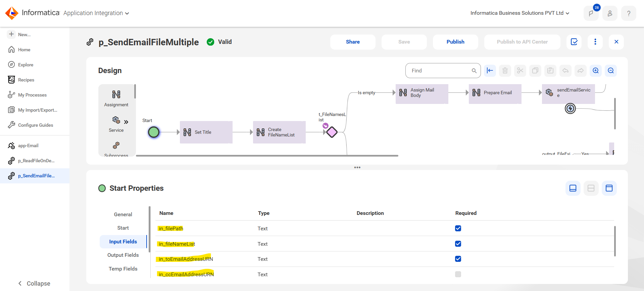The image size is (644, 291).
Task: Click the paste clipboard toolbar icon
Action: pos(550,70)
